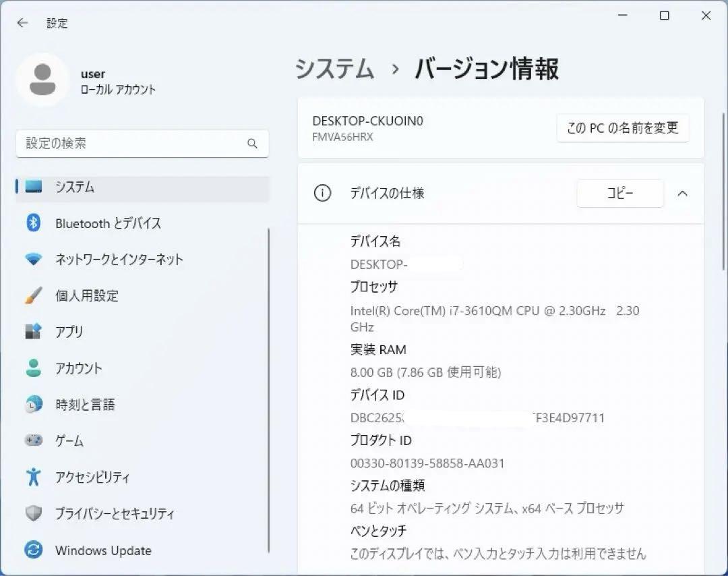Screen dimensions: 728x576
Task: Open the アプリ settings page
Action: coord(142,332)
